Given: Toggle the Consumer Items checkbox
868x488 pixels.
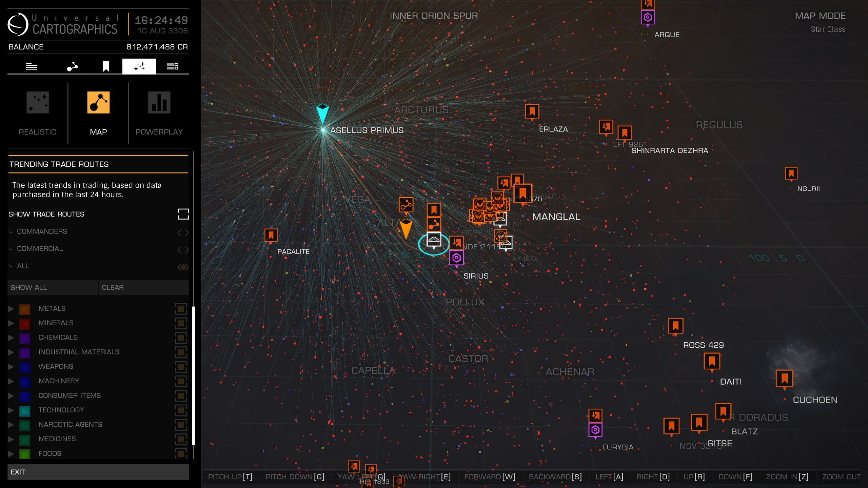Looking at the screenshot, I should 181,396.
